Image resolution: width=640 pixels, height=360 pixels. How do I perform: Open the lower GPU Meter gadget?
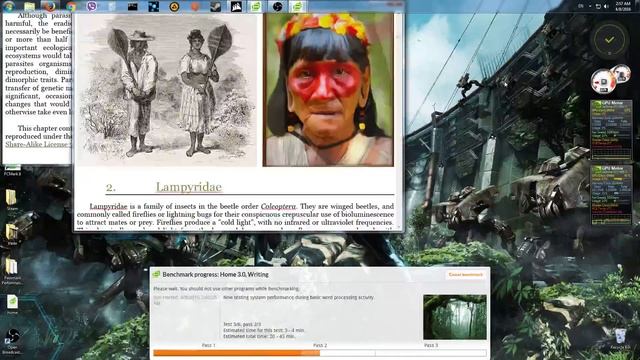[x=611, y=195]
